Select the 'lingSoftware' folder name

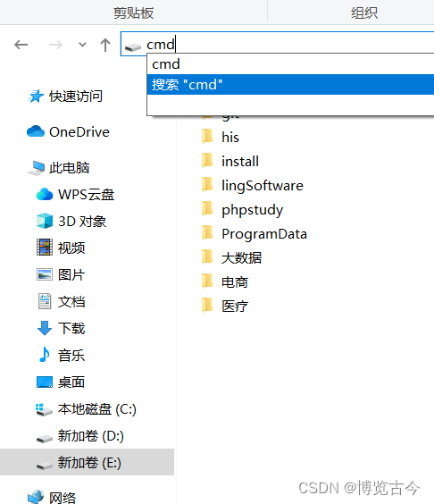(x=263, y=186)
